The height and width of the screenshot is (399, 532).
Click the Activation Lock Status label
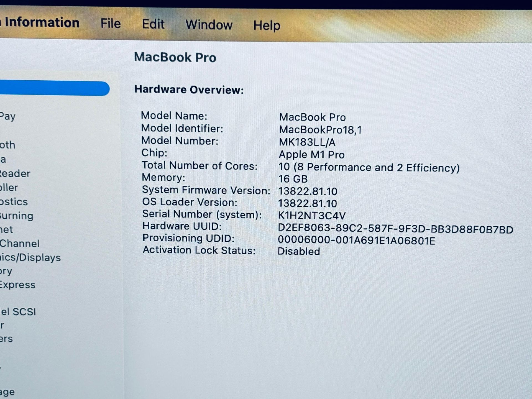tap(199, 250)
